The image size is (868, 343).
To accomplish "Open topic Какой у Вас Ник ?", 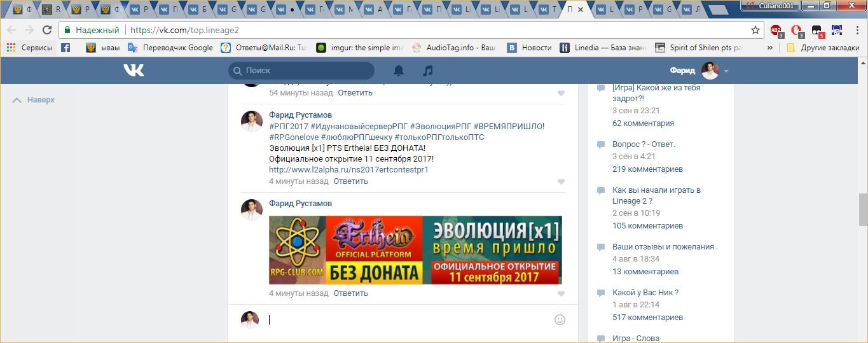I will [x=645, y=293].
